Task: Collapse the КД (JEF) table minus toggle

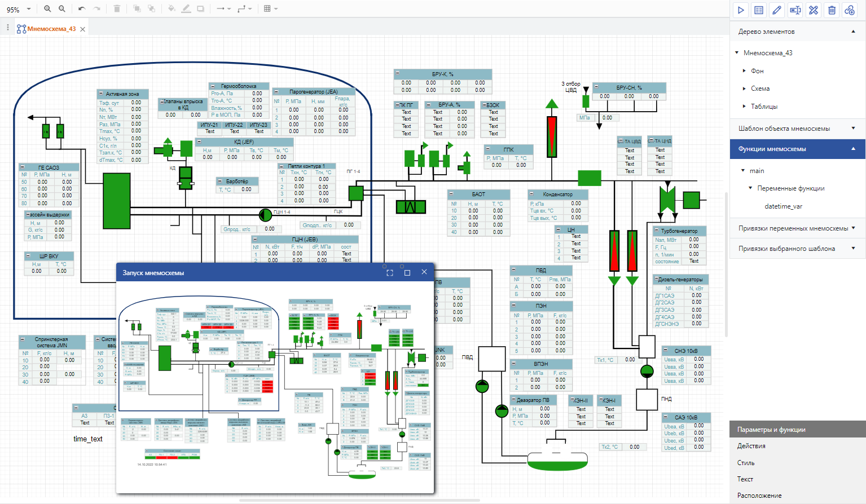Action: (199, 142)
